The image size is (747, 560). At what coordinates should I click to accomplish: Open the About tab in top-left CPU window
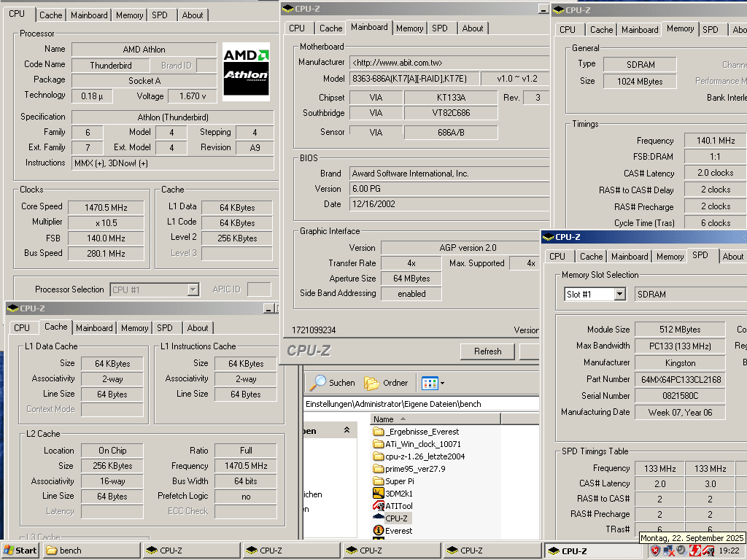(x=193, y=15)
